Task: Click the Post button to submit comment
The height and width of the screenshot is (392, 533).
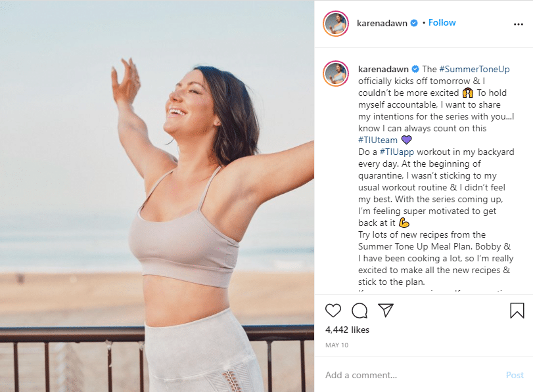Action: point(515,375)
